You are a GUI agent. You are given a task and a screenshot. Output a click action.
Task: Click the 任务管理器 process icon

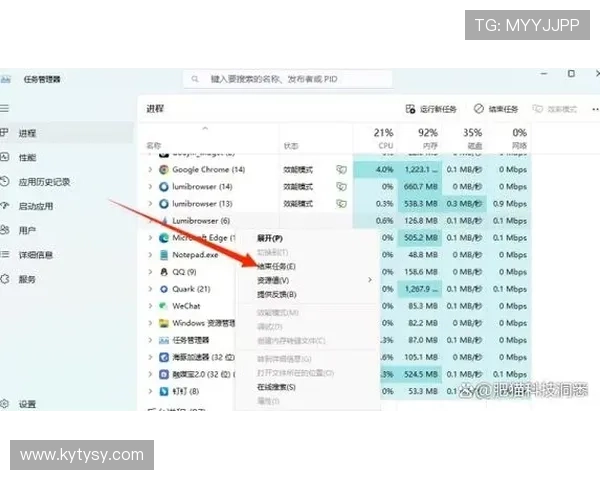(164, 340)
